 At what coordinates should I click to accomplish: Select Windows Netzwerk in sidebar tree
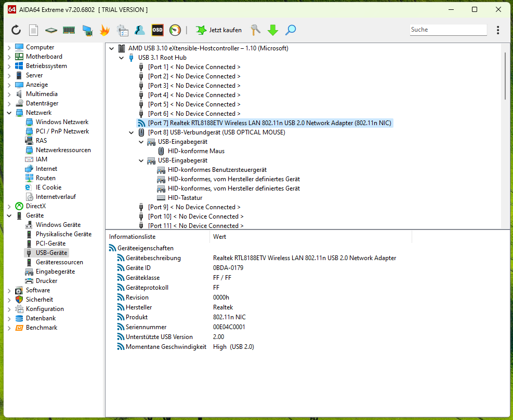pos(62,122)
